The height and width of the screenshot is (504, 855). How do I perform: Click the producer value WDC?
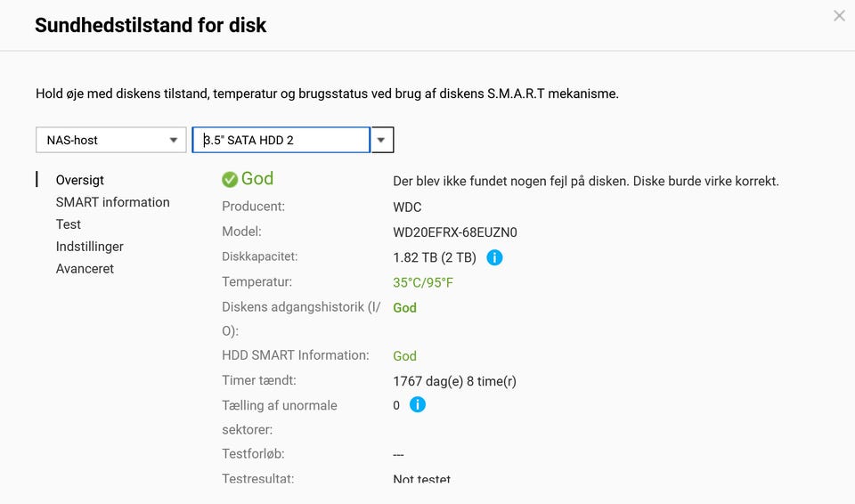407,207
